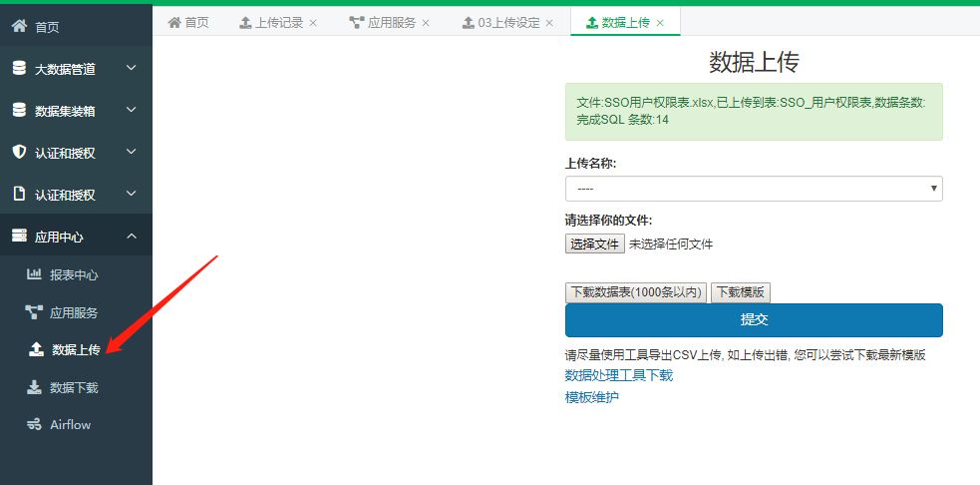
Task: Click the 请选择你的文件: label
Action: (x=609, y=220)
